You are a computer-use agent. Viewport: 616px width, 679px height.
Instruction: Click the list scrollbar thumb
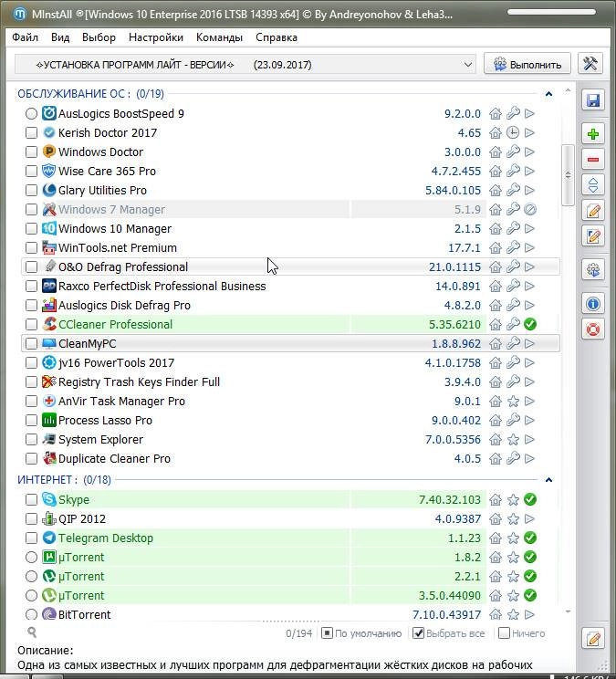pyautogui.click(x=568, y=175)
